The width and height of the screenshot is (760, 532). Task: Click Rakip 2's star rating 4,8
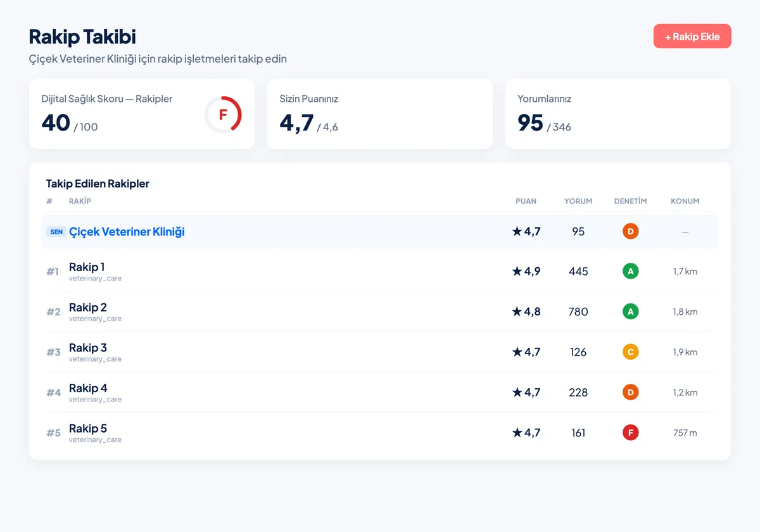point(526,312)
